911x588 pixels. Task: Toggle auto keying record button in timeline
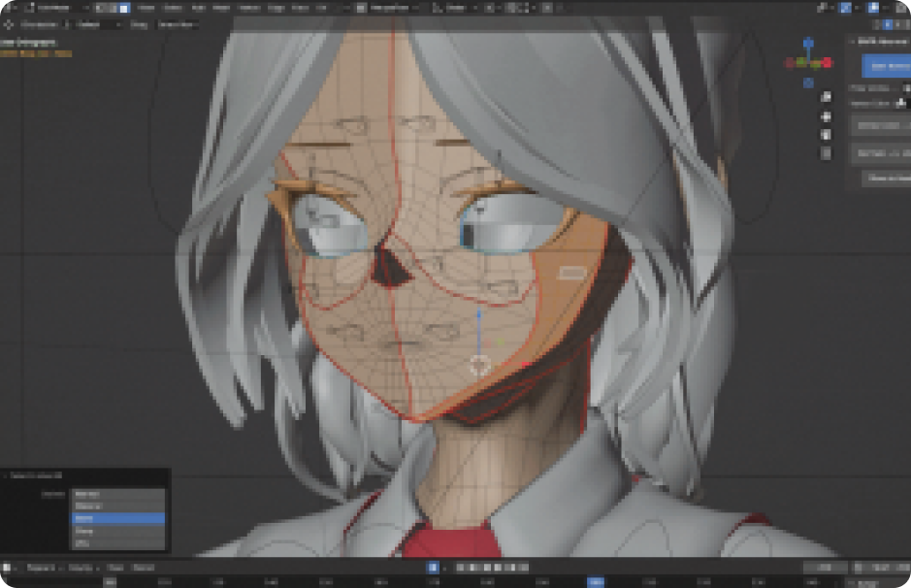(x=433, y=567)
